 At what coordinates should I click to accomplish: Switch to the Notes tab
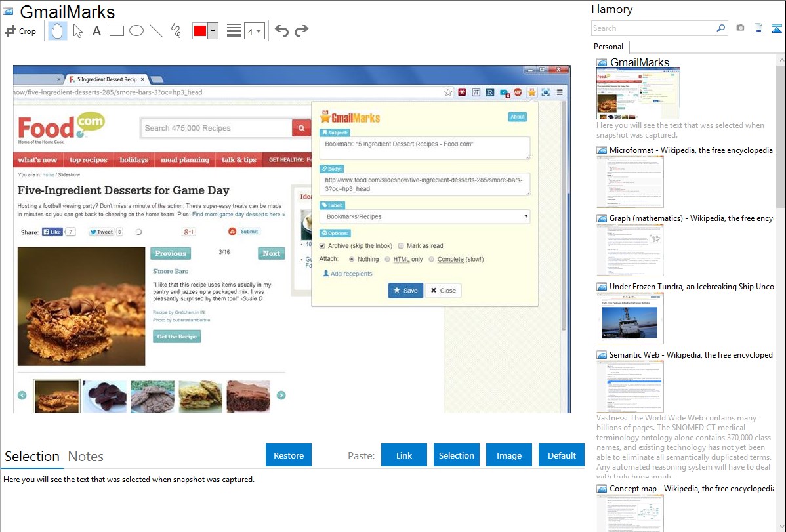[x=86, y=457]
